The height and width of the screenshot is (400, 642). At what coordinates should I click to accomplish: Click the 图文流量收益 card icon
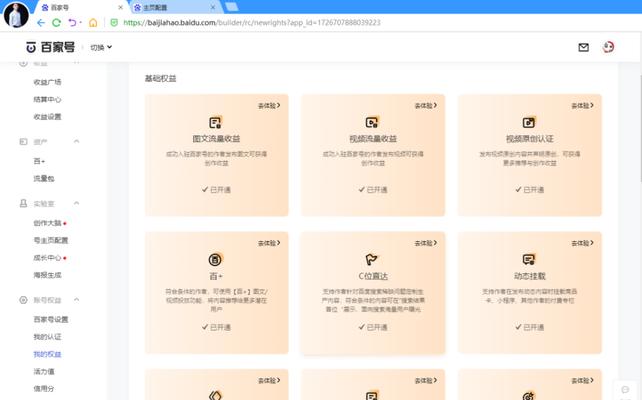[215, 122]
